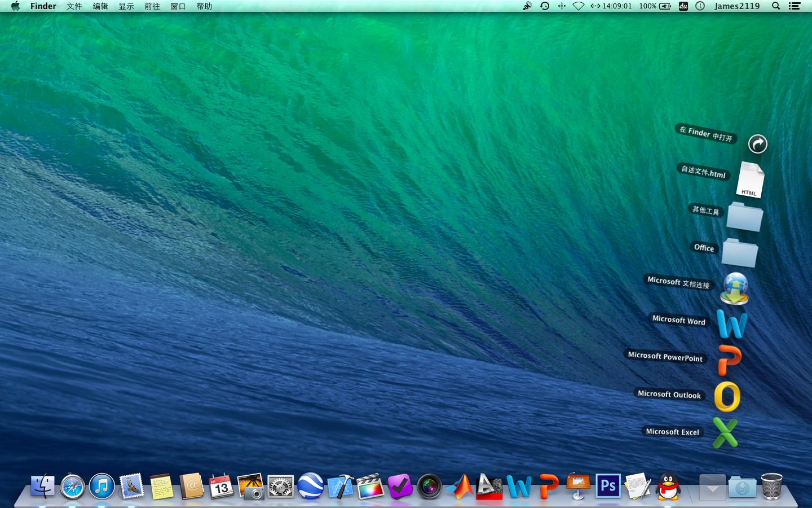812x508 pixels.
Task: Launch the QQ penguin app
Action: [x=668, y=487]
